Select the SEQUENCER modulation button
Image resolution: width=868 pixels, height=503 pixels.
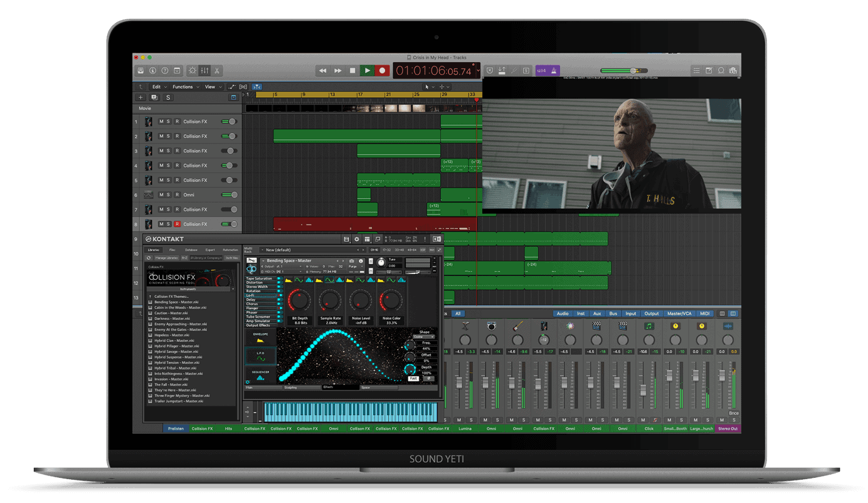tap(260, 375)
